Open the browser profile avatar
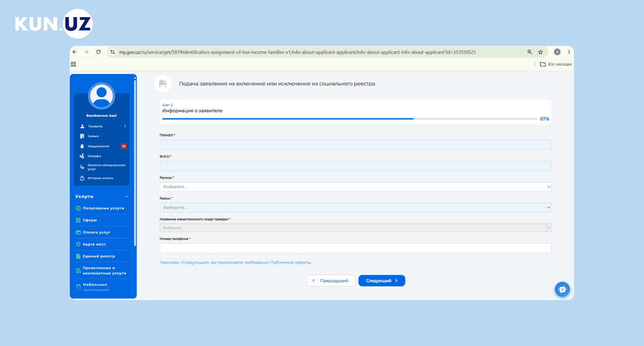The height and width of the screenshot is (346, 644). [x=557, y=52]
